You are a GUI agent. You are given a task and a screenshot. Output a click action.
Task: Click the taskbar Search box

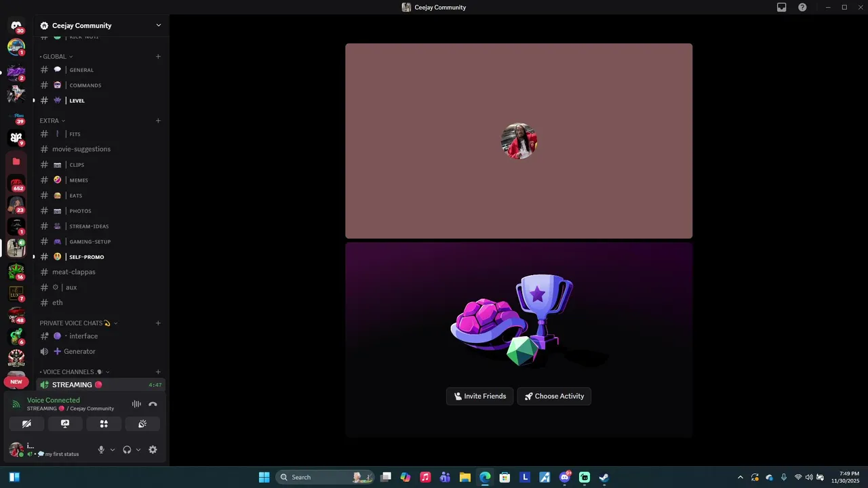click(x=325, y=477)
